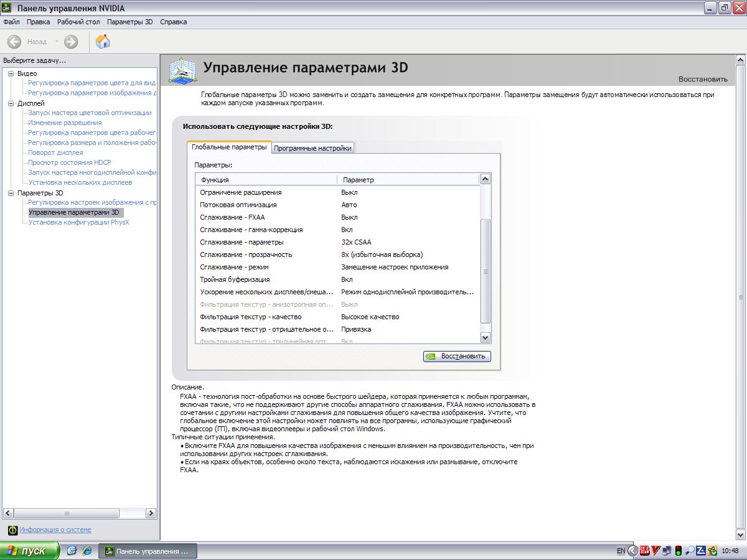
Task: Click the Back (Назад) arrow button
Action: tap(14, 42)
